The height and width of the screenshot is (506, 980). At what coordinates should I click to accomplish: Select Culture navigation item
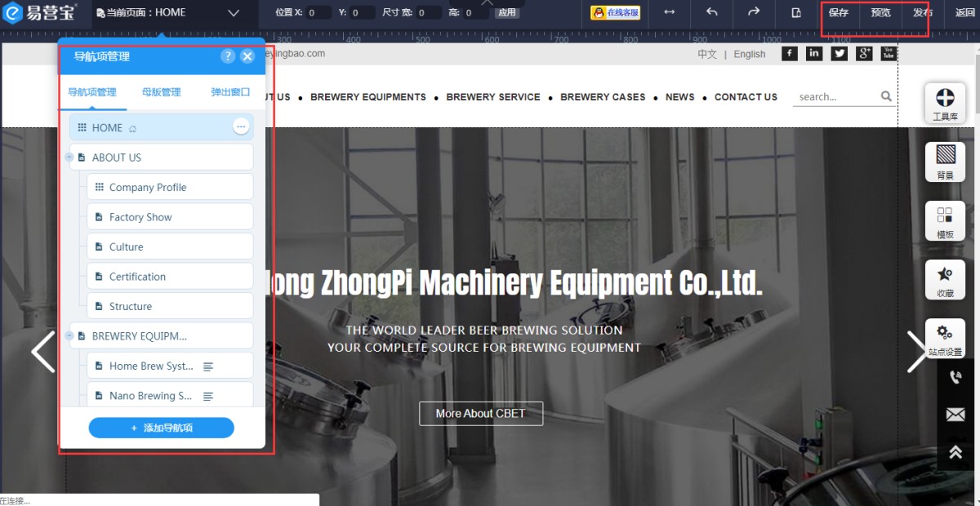170,246
